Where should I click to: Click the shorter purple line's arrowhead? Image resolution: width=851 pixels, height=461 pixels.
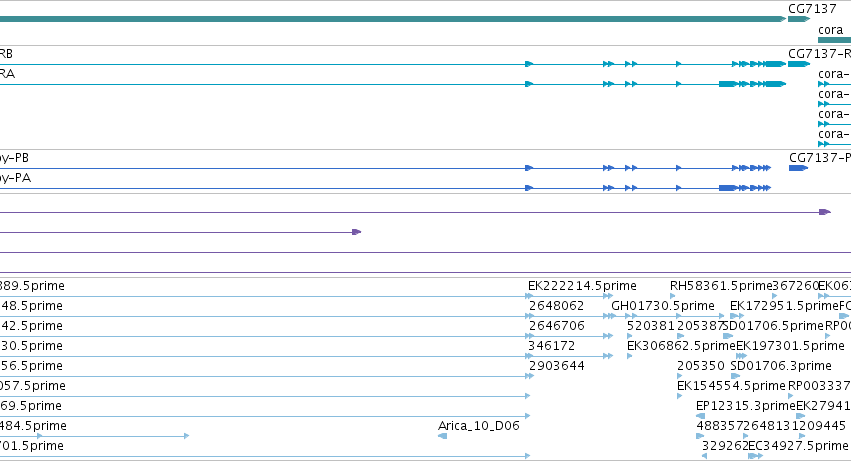click(357, 232)
